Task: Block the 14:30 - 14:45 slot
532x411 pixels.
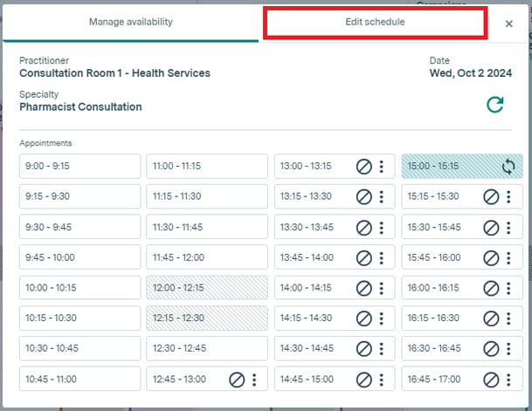Action: click(363, 349)
